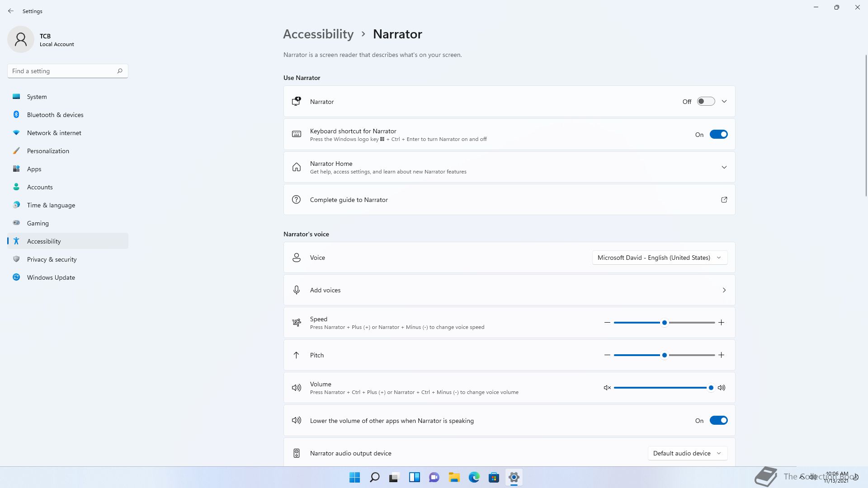Open File Explorer from the taskbar
The height and width of the screenshot is (488, 868).
pyautogui.click(x=454, y=477)
